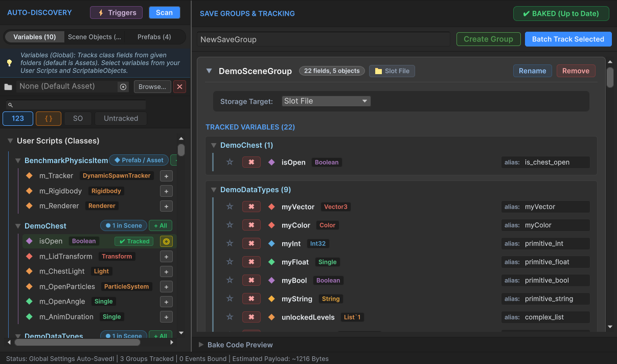The image size is (617, 364).
Task: Open the Triggers panel
Action: (117, 13)
